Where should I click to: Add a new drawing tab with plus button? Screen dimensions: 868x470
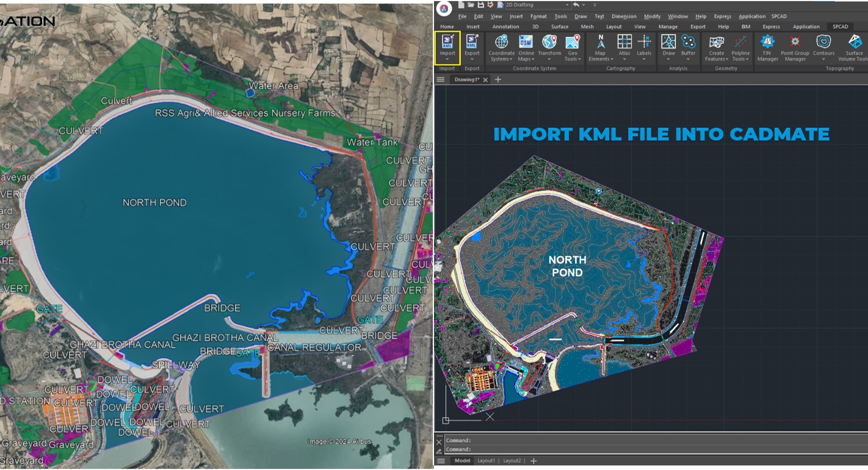pyautogui.click(x=497, y=80)
